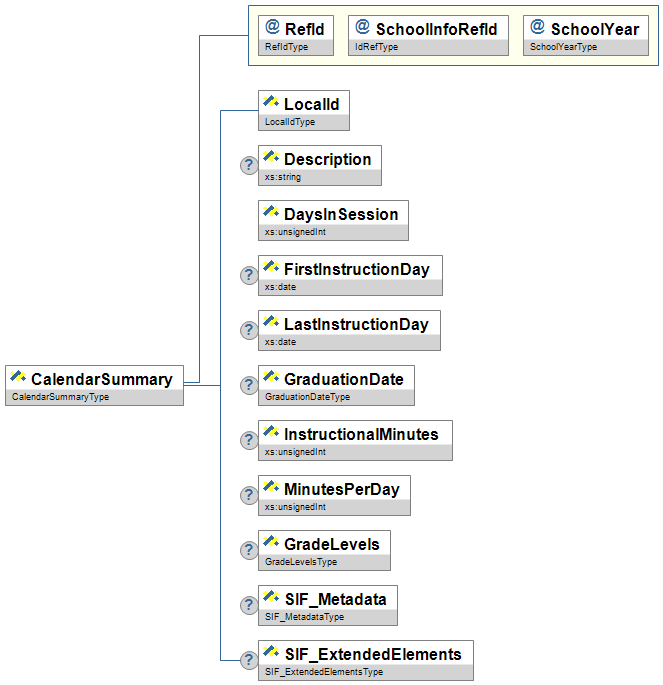Click the question mark beside GraduationDate
The image size is (663, 685).
(x=249, y=386)
